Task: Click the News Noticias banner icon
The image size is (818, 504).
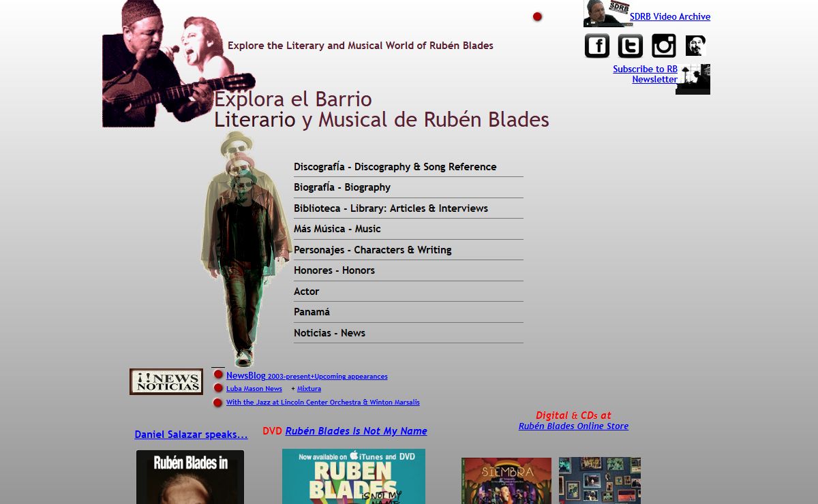Action: click(x=166, y=381)
